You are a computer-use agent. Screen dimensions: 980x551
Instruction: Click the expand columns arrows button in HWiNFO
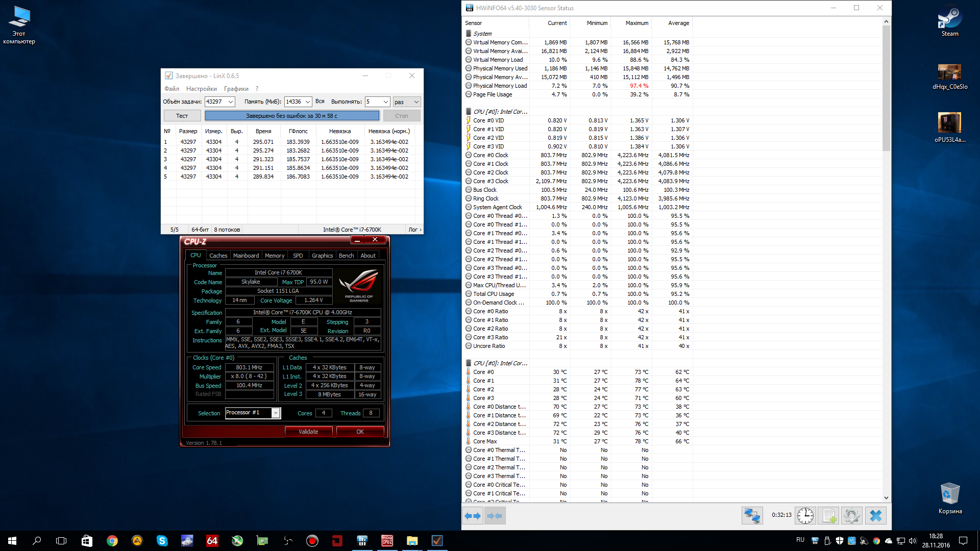pos(473,516)
